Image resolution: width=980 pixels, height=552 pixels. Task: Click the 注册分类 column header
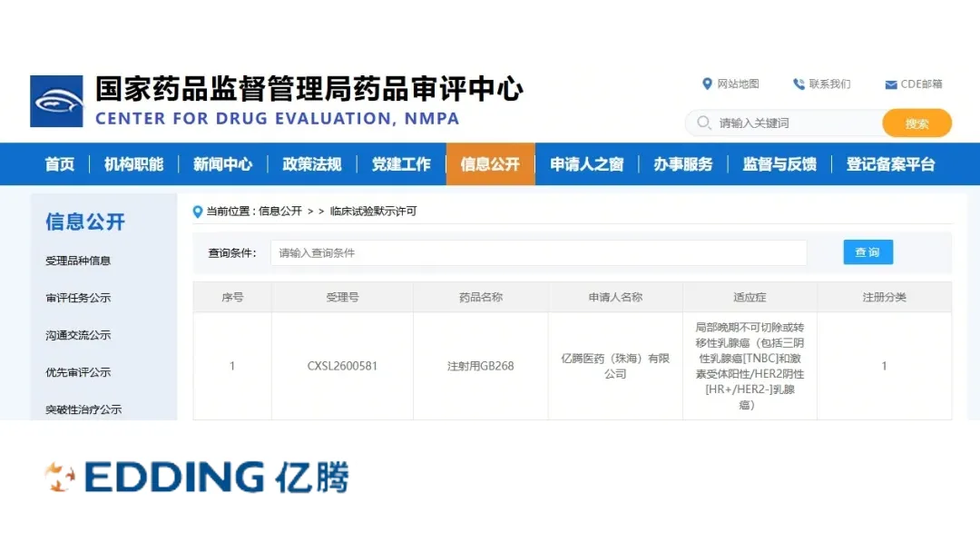(x=885, y=297)
